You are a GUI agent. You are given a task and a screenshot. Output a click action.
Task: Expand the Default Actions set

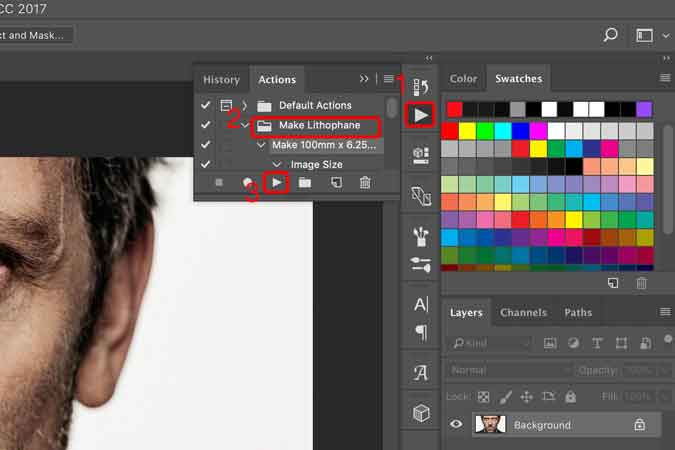(x=244, y=105)
